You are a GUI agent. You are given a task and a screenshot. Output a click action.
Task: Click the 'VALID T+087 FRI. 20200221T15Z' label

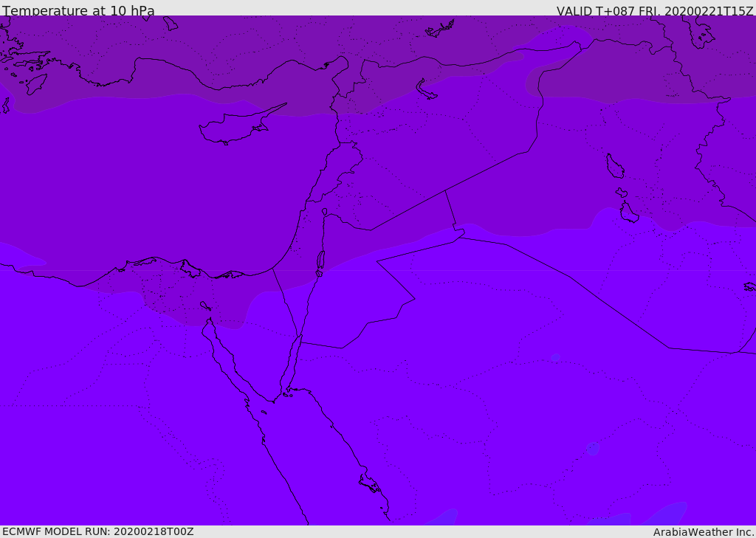(x=655, y=10)
